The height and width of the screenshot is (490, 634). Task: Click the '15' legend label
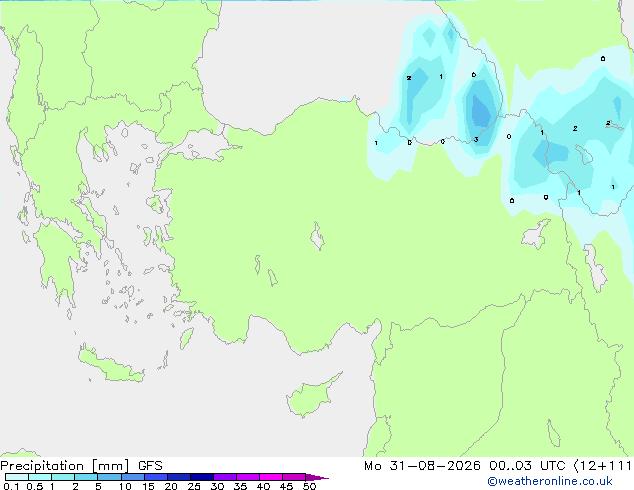(x=148, y=486)
